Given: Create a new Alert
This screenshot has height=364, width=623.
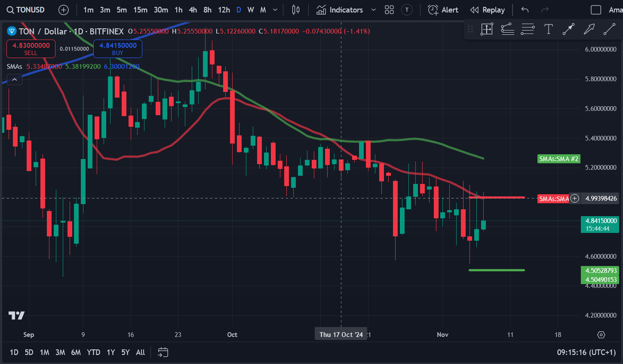Looking at the screenshot, I should point(443,10).
